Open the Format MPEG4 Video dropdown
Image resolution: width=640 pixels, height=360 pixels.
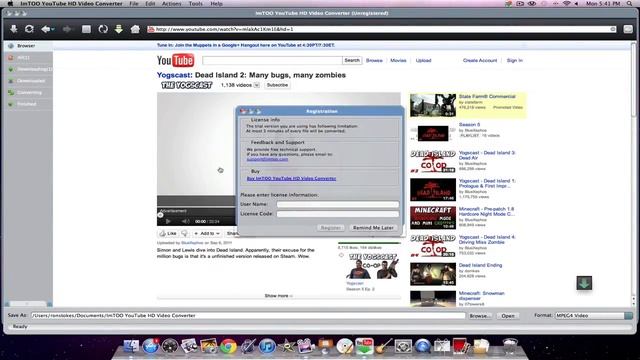(x=593, y=316)
